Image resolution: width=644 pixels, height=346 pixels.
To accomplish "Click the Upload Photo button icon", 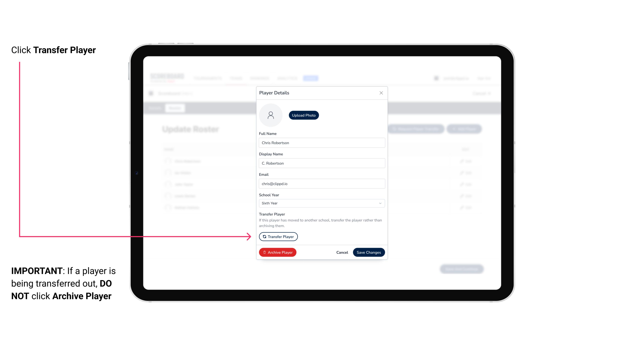I will (x=303, y=115).
